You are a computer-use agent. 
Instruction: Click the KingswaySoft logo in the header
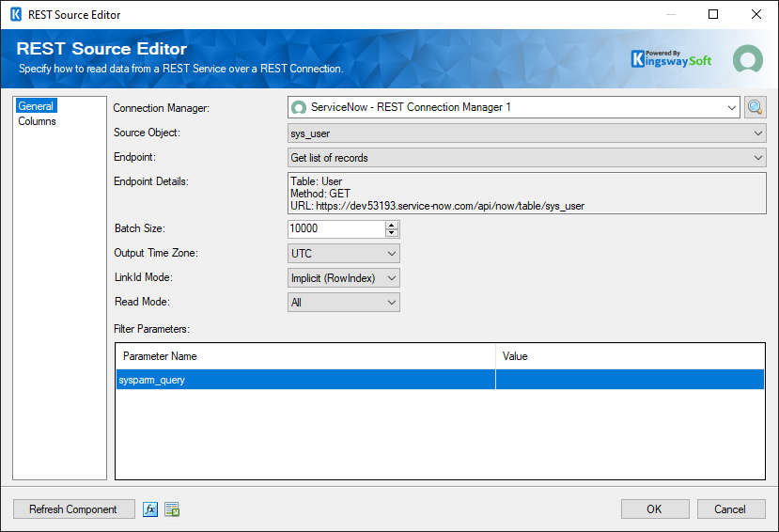click(x=671, y=59)
